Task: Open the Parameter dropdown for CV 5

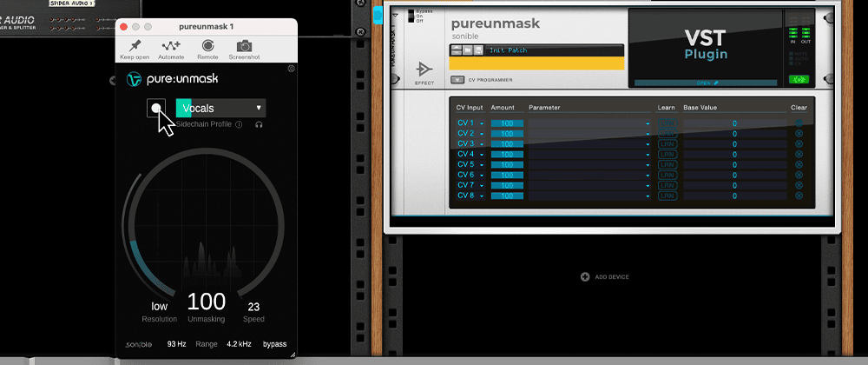Action: tap(589, 164)
